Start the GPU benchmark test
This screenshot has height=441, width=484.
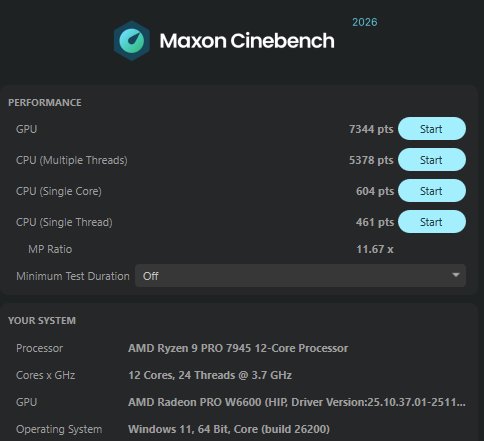pyautogui.click(x=432, y=129)
